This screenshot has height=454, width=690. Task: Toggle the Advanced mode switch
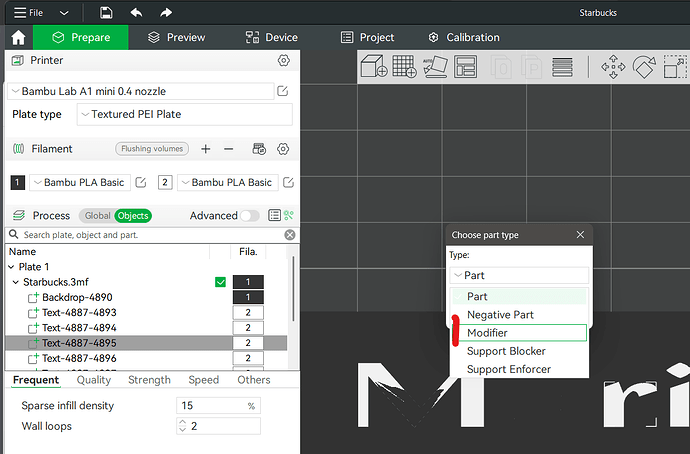[249, 216]
